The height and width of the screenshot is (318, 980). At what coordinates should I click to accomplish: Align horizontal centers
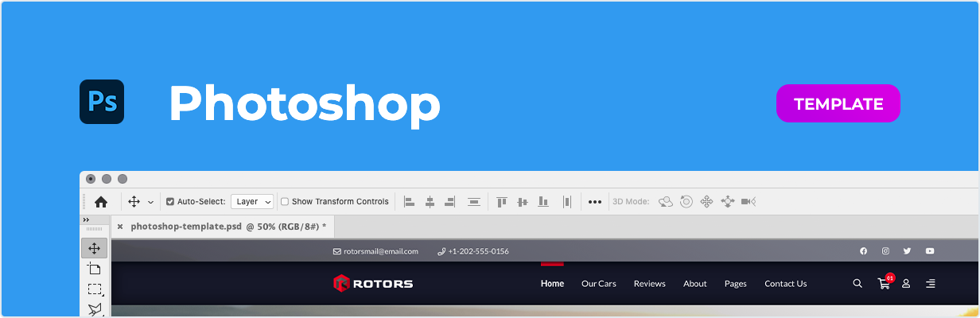coord(430,202)
